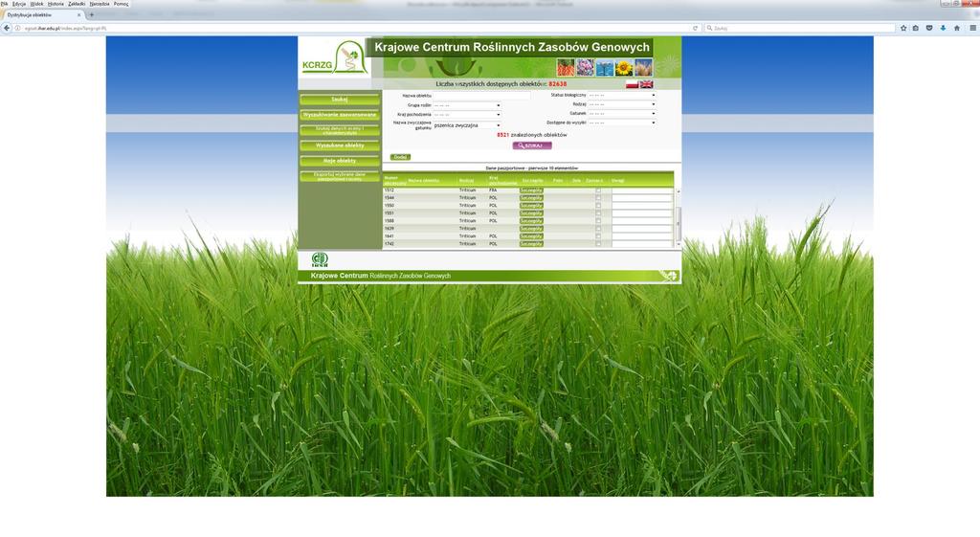Image resolution: width=980 pixels, height=537 pixels.
Task: Click the browser Szukaj search box
Action: [800, 28]
